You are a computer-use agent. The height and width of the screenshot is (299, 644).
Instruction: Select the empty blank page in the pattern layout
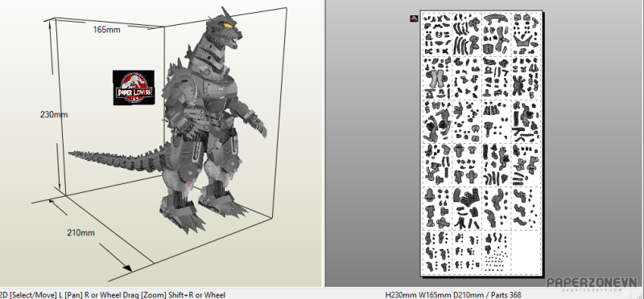pos(526,252)
